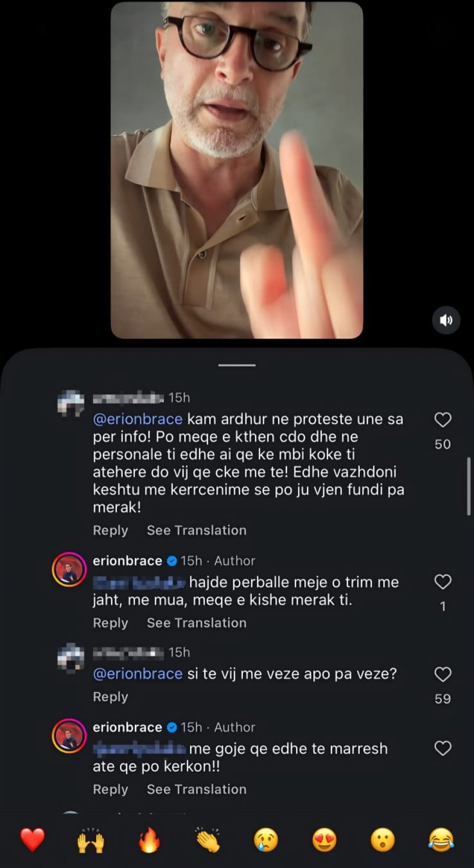This screenshot has height=868, width=474.
Task: Send the raised hands emoji reaction
Action: (x=91, y=840)
